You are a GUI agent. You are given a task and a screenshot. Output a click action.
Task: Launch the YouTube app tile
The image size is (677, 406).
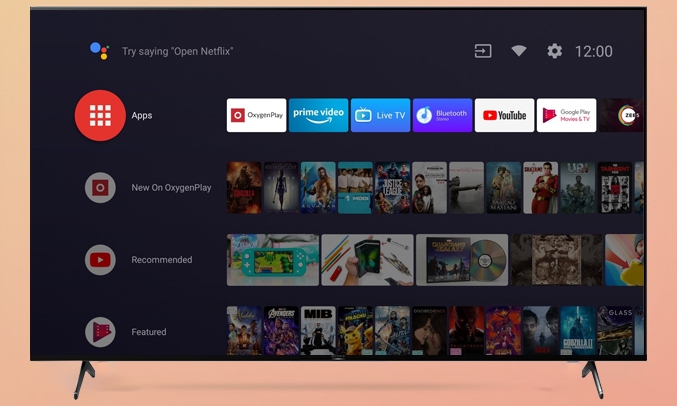coord(504,115)
